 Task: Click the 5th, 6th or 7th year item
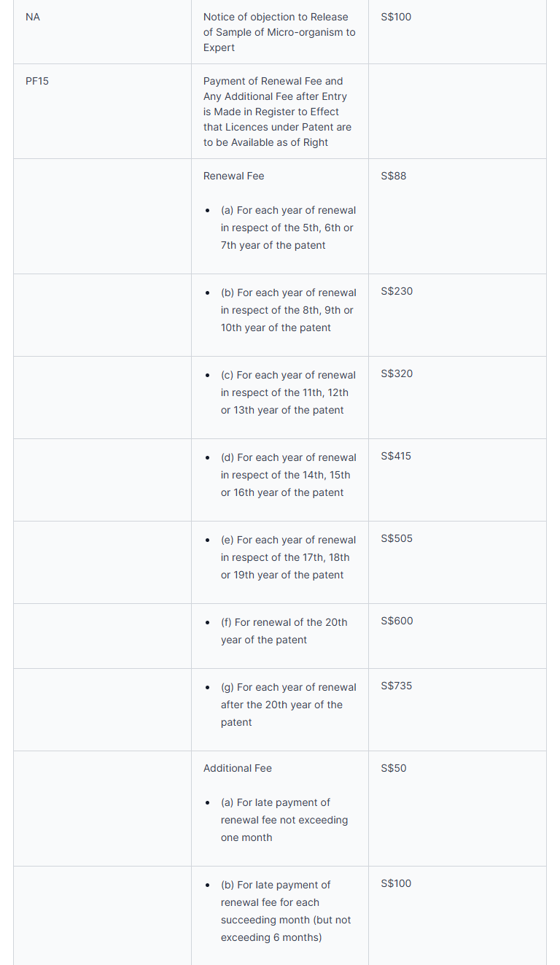point(288,228)
